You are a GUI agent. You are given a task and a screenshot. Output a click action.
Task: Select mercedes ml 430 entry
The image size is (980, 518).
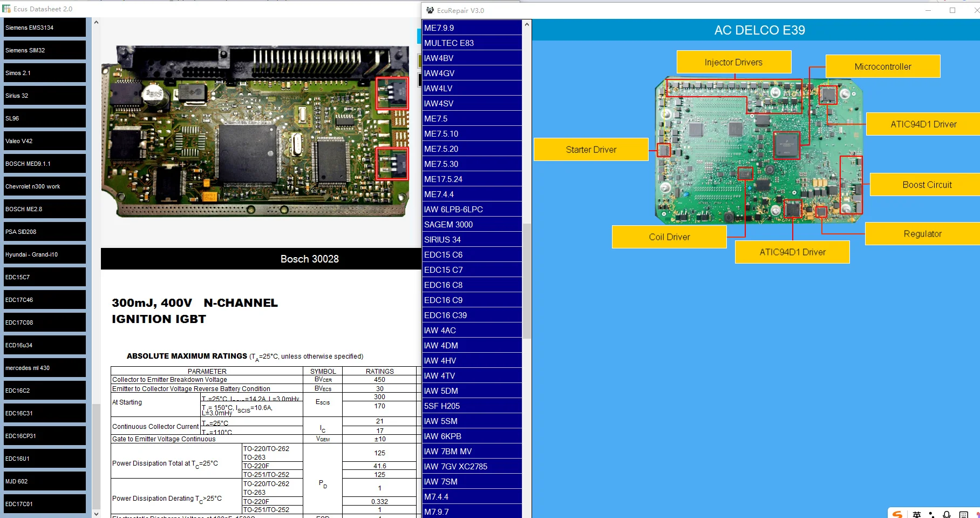tap(45, 368)
